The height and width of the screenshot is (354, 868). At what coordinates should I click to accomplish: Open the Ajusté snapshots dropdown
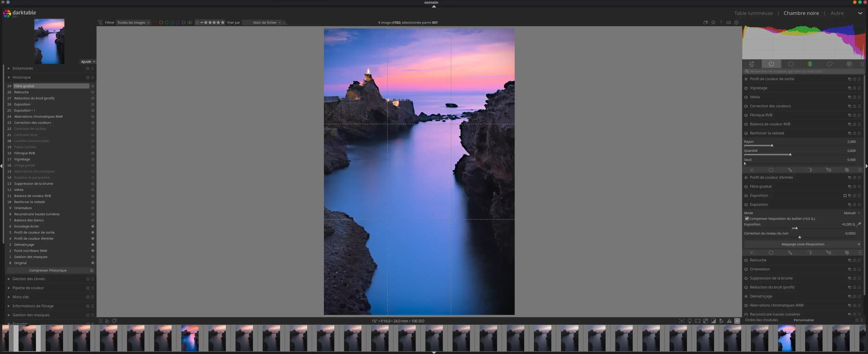coord(88,62)
